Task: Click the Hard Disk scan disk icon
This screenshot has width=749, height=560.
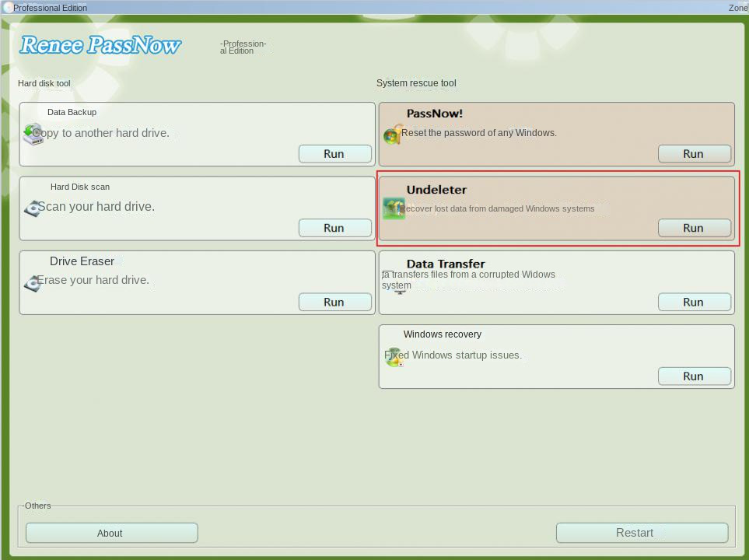Action: click(x=33, y=208)
